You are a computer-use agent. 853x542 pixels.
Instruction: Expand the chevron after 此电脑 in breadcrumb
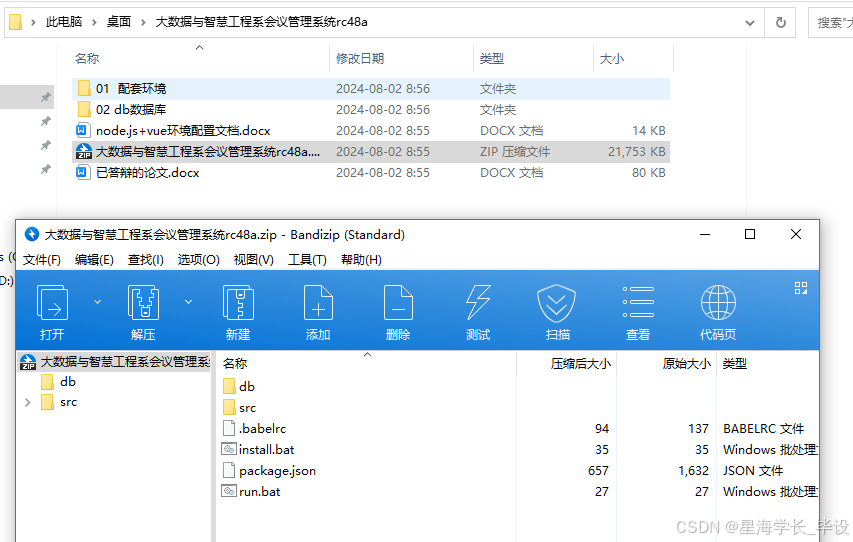(95, 22)
